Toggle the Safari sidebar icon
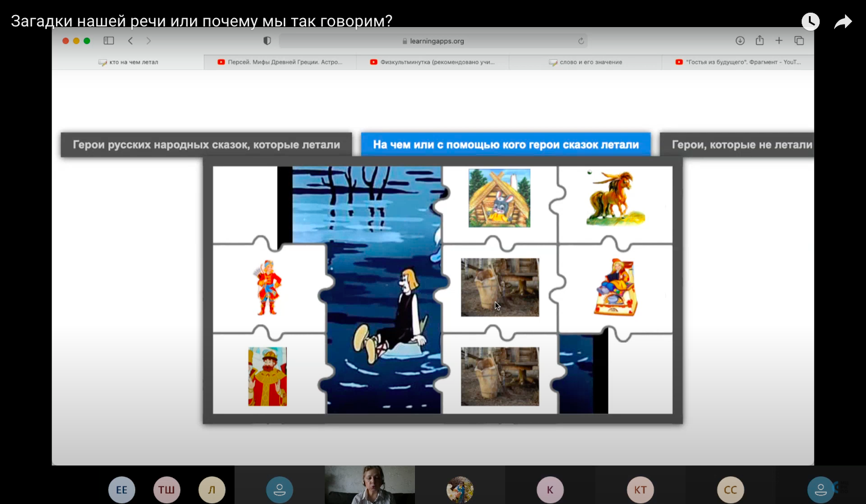This screenshot has width=866, height=504. point(109,41)
